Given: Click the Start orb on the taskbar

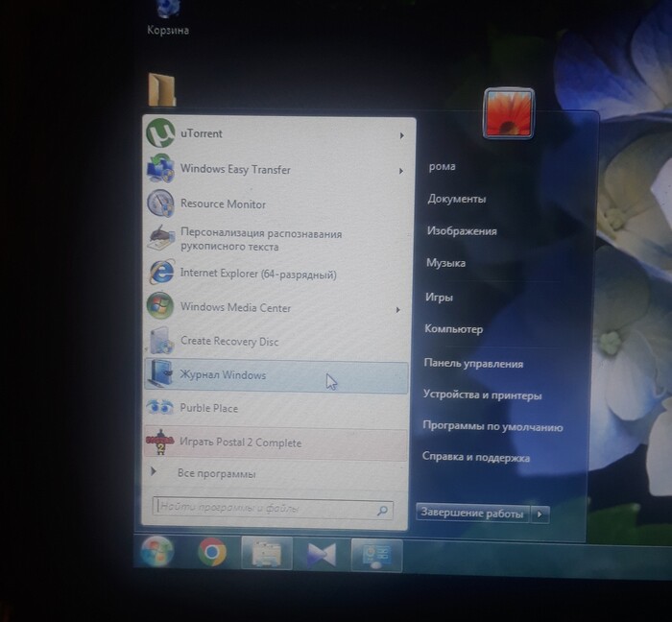Looking at the screenshot, I should tap(157, 552).
